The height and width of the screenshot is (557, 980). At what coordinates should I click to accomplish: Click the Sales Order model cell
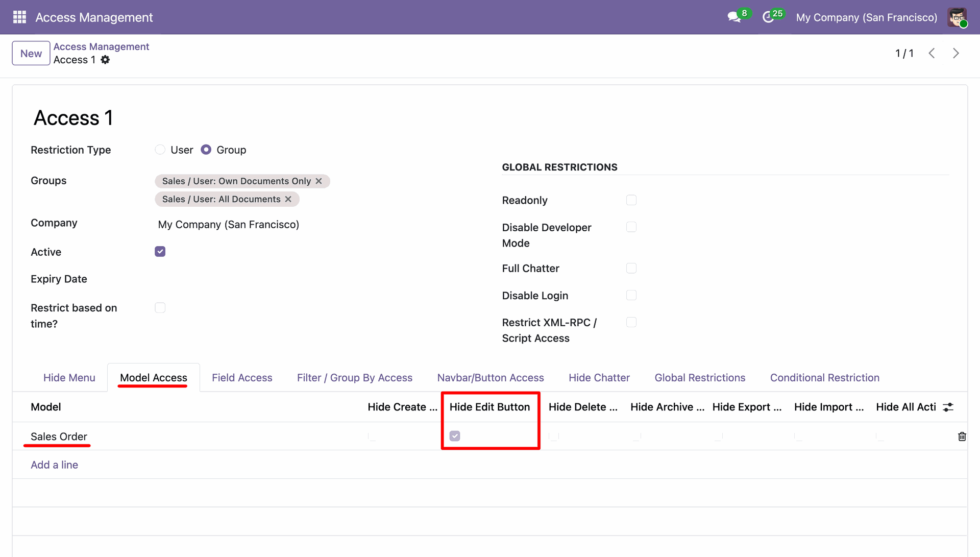(59, 437)
